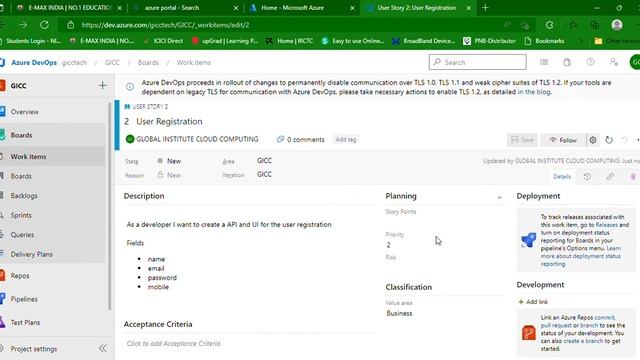
Task: Open the Boards hub in sidebar
Action: (x=21, y=135)
